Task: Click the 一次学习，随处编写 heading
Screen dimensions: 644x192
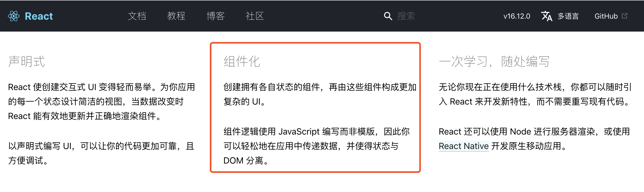Action: pyautogui.click(x=494, y=62)
